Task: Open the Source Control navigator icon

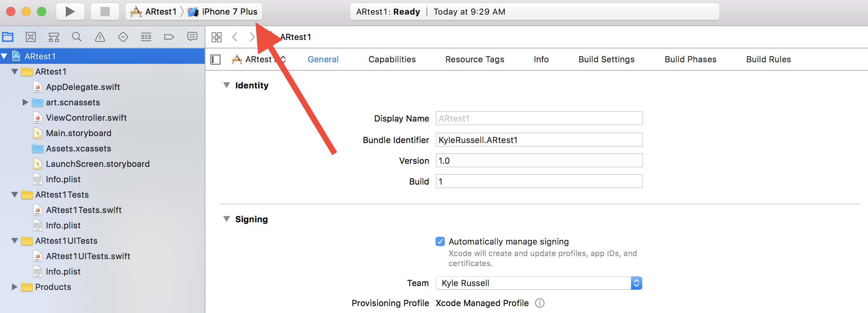Action: click(x=31, y=37)
